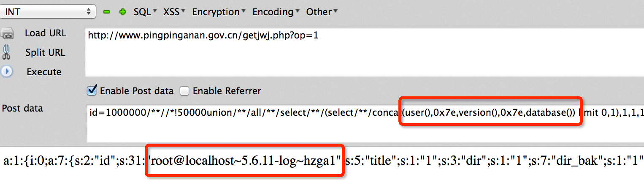Image resolution: width=644 pixels, height=180 pixels.
Task: Click the Enable Referrer label text
Action: pyautogui.click(x=227, y=91)
